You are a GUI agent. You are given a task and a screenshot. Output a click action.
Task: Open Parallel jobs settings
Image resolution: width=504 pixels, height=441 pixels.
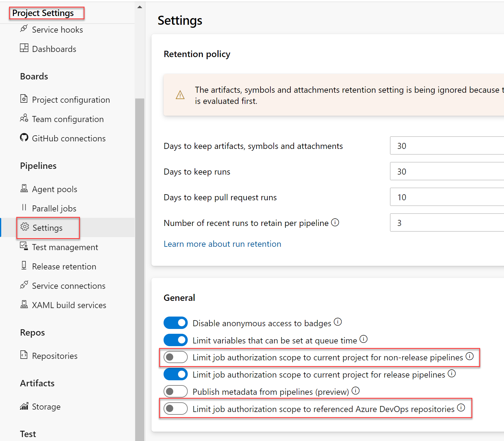[x=54, y=208]
